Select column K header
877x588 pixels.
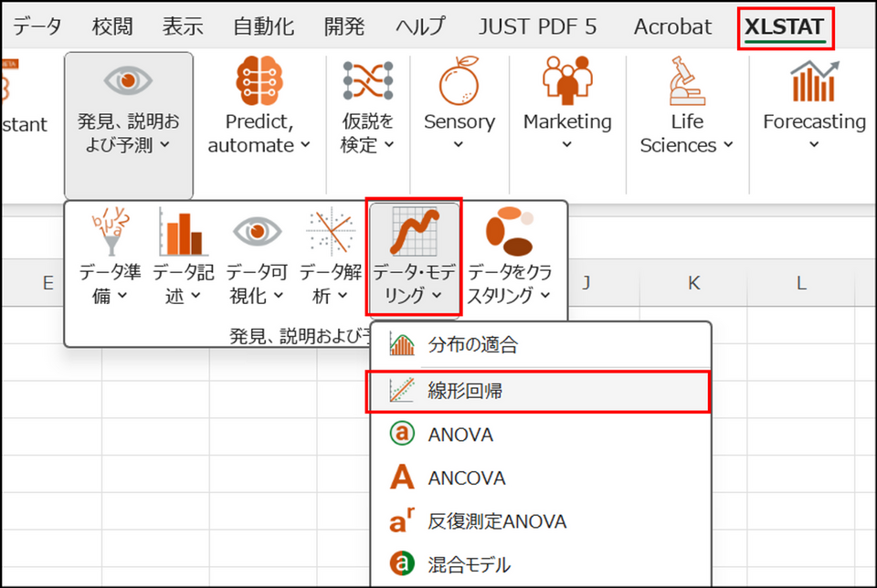(x=693, y=282)
